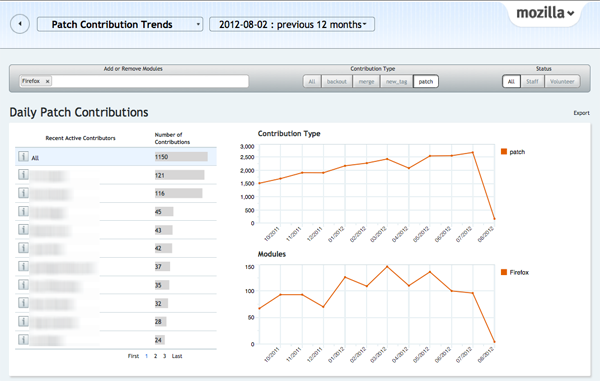Click the Number of Contributions column header
This screenshot has height=381, width=600.
(172, 138)
